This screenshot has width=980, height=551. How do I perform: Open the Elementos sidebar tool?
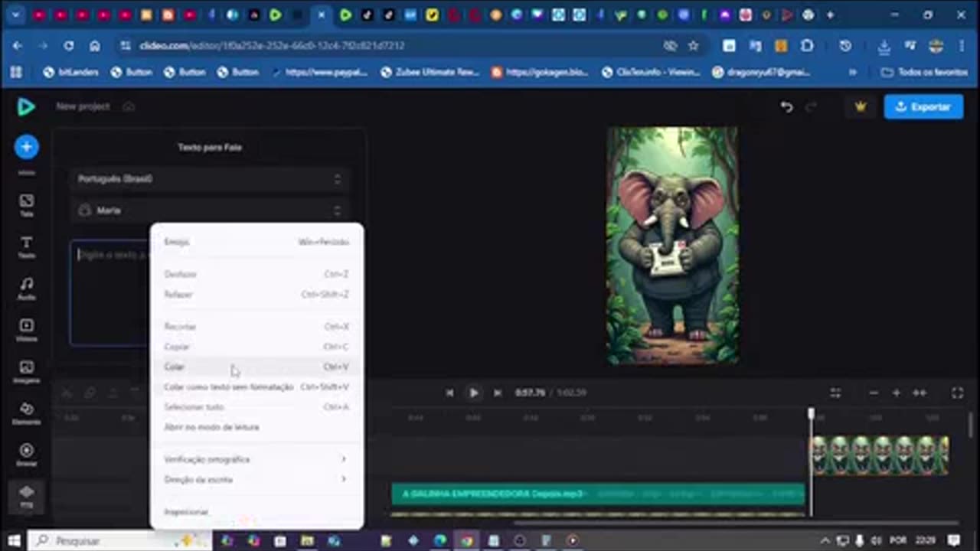point(26,413)
